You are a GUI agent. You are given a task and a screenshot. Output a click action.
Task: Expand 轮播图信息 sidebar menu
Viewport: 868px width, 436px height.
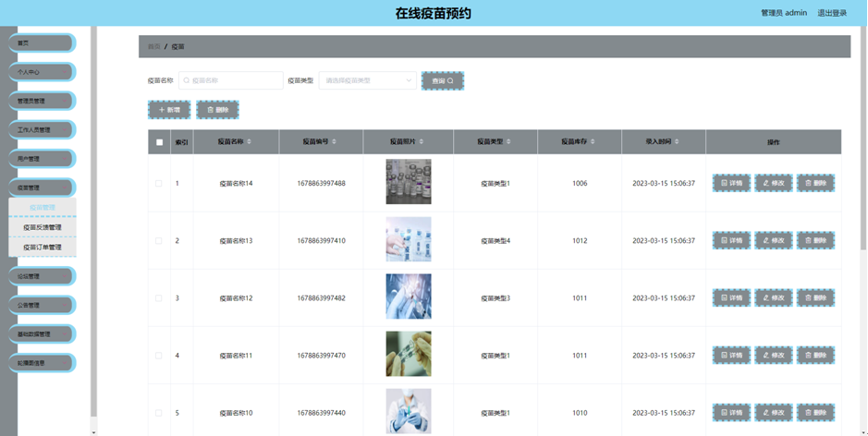coord(43,363)
